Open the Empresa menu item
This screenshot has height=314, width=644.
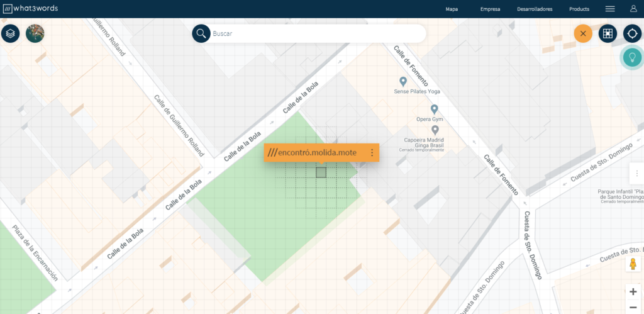[490, 9]
